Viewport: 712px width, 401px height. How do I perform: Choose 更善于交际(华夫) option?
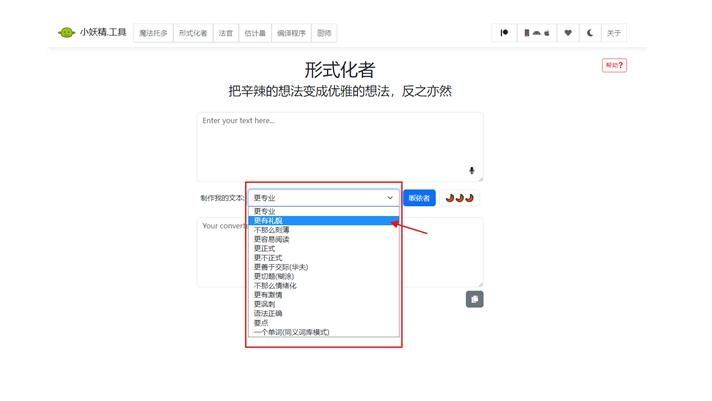tap(324, 267)
